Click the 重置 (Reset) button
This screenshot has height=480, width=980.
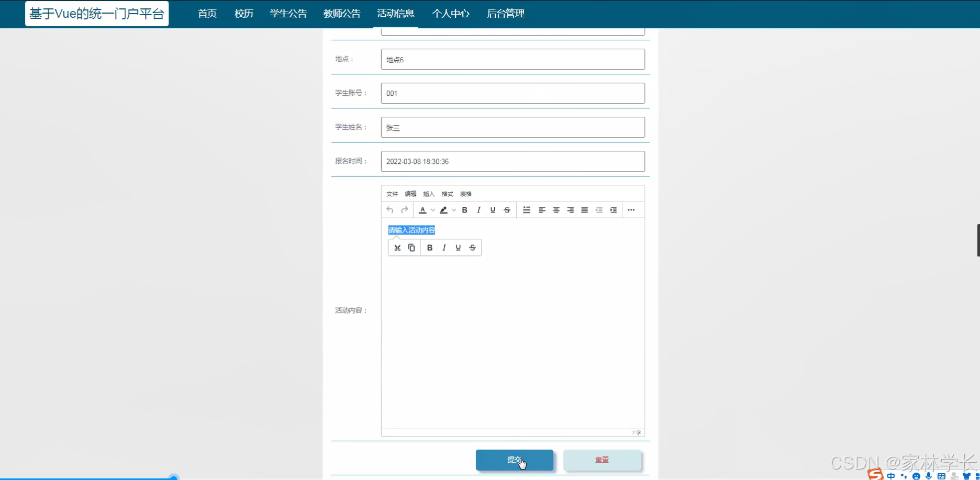(602, 460)
